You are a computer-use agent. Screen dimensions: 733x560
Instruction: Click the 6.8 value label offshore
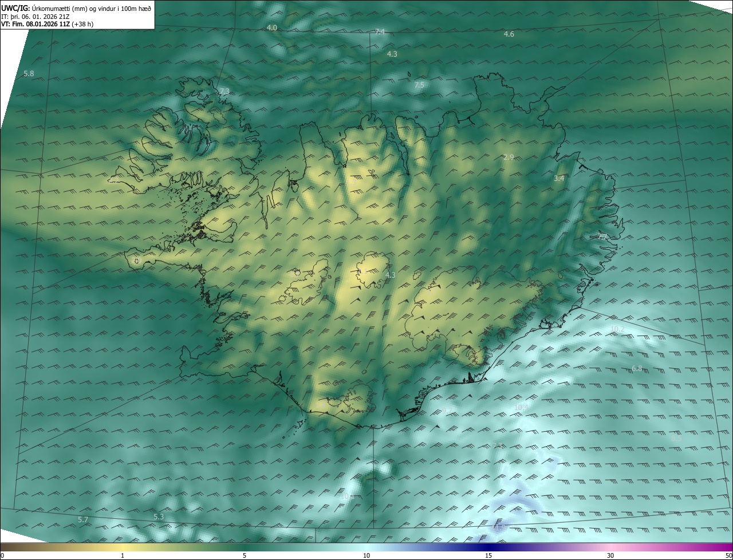point(637,369)
